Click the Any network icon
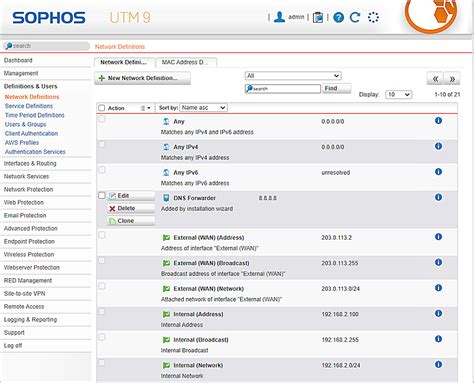The width and height of the screenshot is (474, 383). tap(166, 121)
